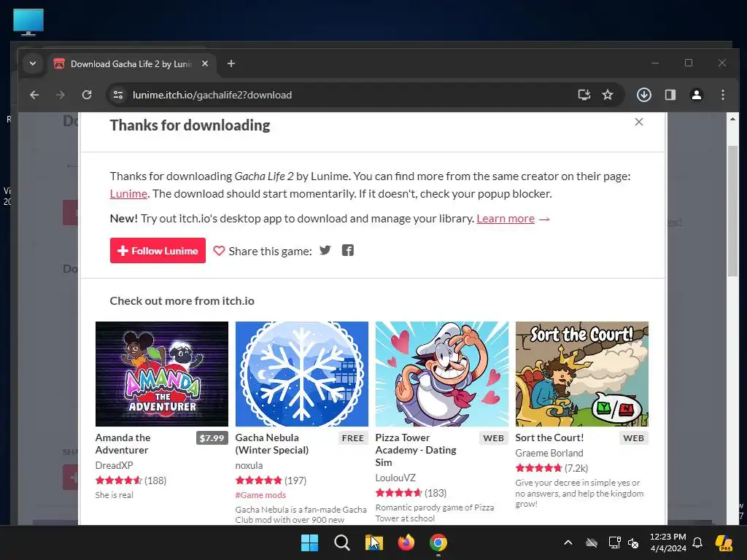Image resolution: width=747 pixels, height=560 pixels.
Task: Open the Amanda the Adventurer title link
Action: [123, 444]
